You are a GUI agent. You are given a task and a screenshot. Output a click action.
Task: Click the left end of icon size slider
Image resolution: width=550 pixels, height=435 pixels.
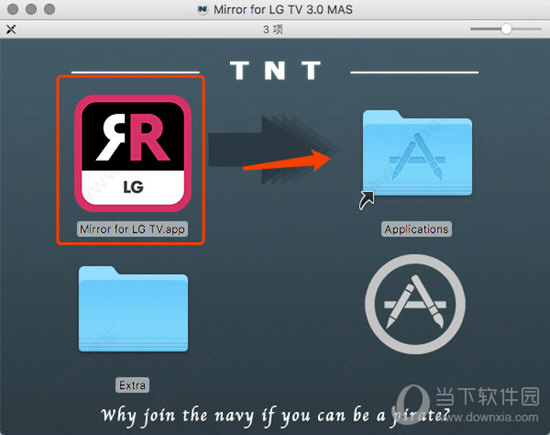(x=472, y=29)
